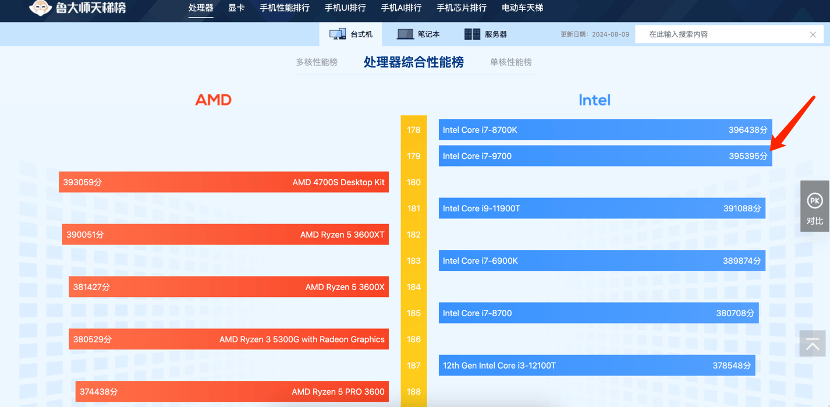Viewport: 830px width, 408px height.
Task: Open the Intel Core i3-12100T bar
Action: (597, 365)
